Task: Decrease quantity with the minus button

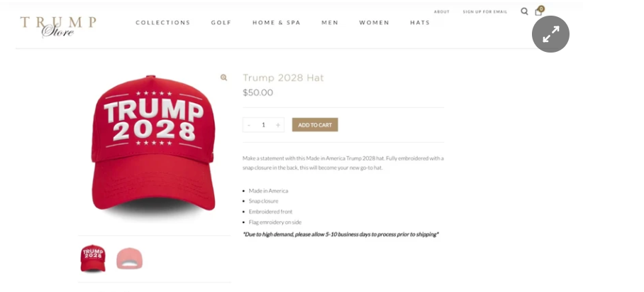Action: coord(249,125)
